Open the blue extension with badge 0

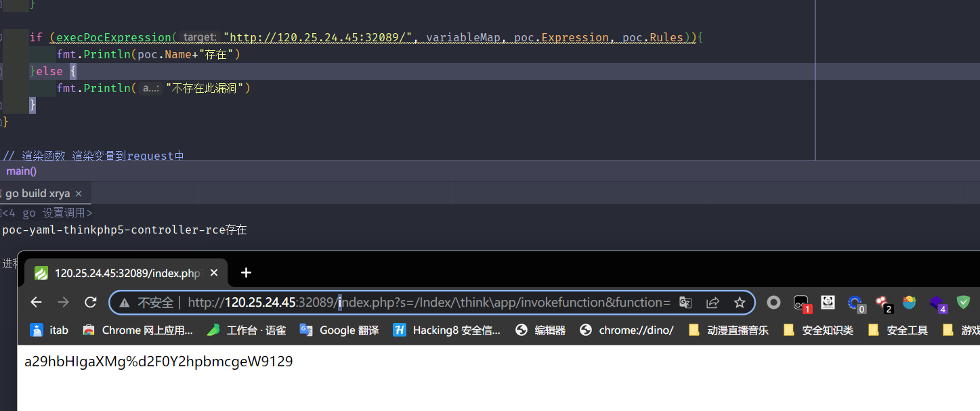[856, 304]
